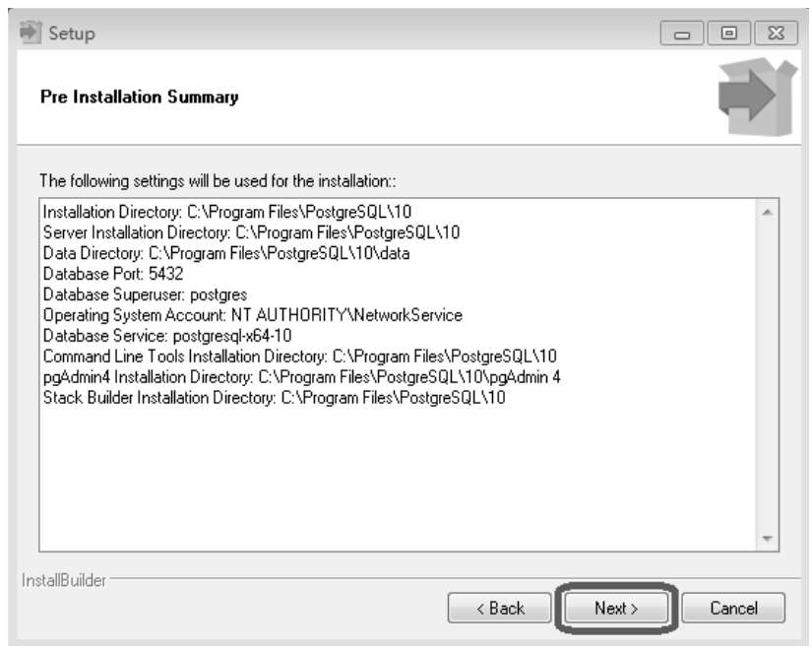Screen dimensions: 812x649
Task: Select the Installation Directory line
Action: (227, 212)
